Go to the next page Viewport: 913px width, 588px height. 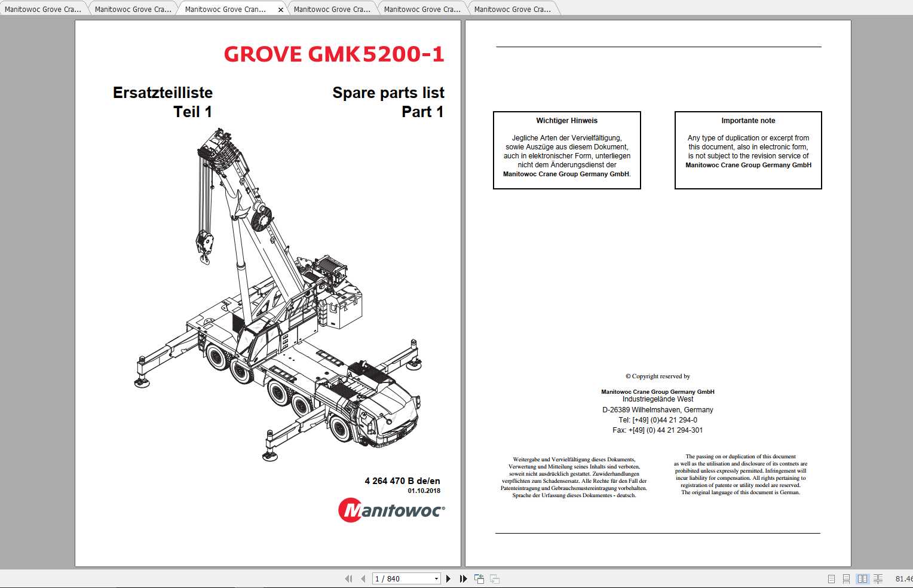tap(448, 578)
